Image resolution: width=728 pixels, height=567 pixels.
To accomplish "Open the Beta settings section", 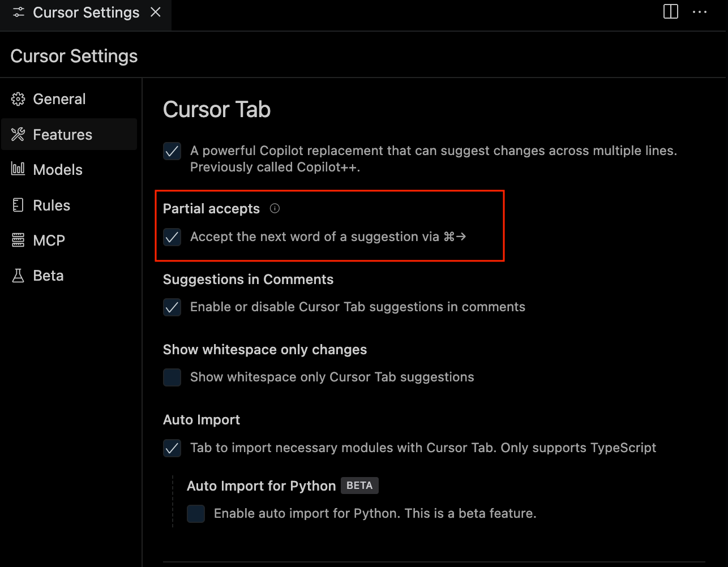I will [x=69, y=276].
